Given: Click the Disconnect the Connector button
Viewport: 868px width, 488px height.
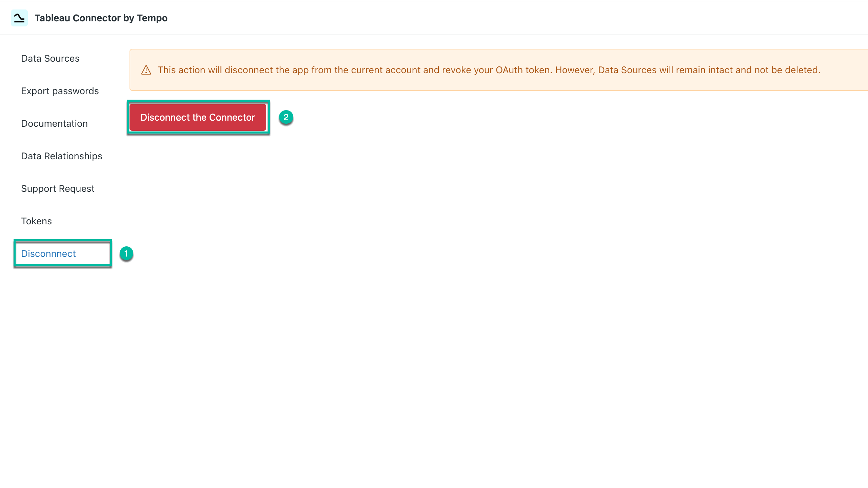Looking at the screenshot, I should pos(198,117).
